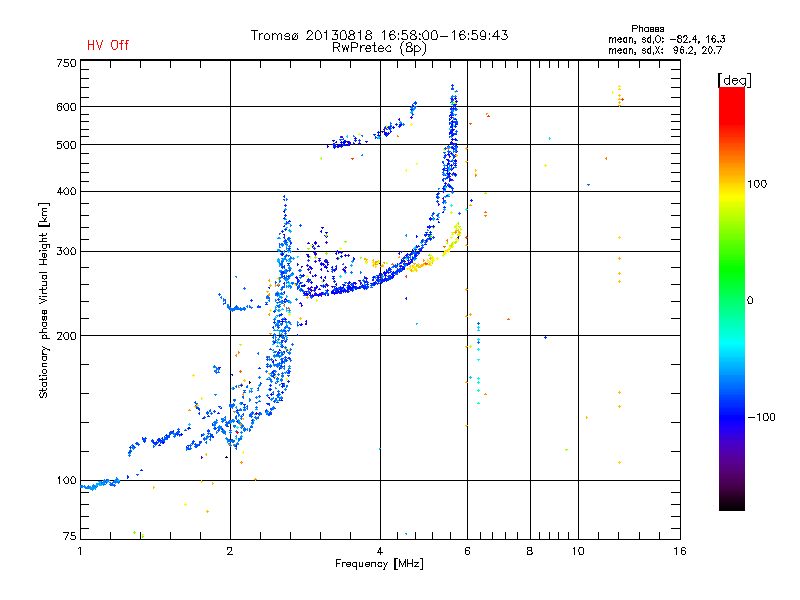Click the [deg] colorbar unit label
The height and width of the screenshot is (600, 800).
click(x=734, y=80)
